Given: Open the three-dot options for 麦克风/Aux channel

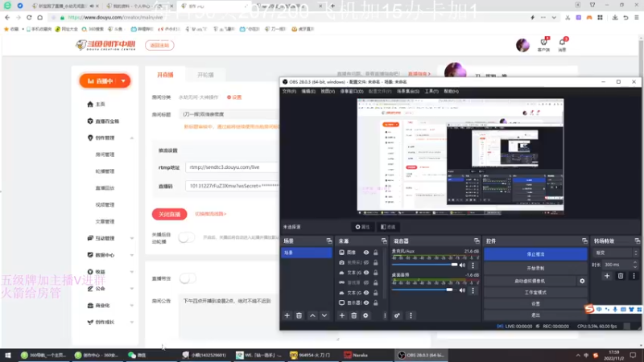Looking at the screenshot, I should 473,265.
